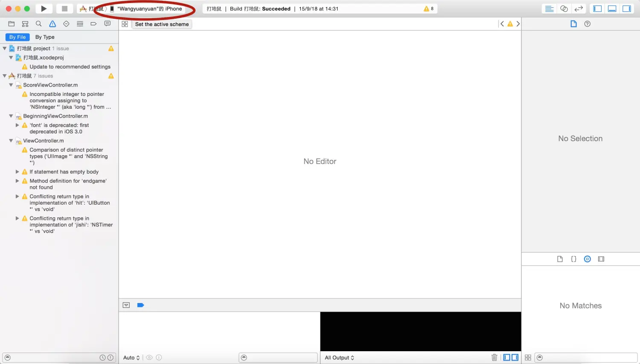Viewport: 640px width, 364px height.
Task: Hide the debug area with the toggle button
Action: (x=126, y=305)
